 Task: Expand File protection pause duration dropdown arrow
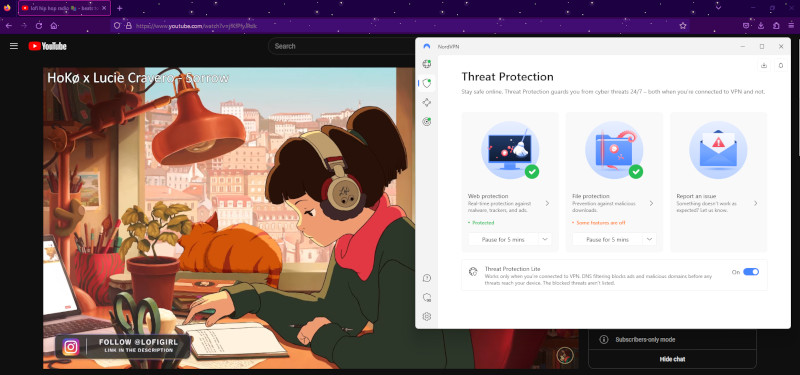(649, 239)
